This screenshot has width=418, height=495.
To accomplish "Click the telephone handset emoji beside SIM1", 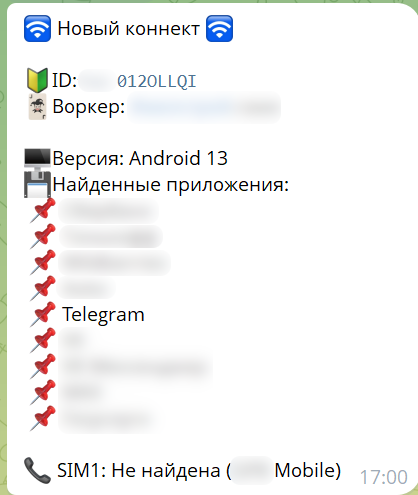I will (37, 470).
